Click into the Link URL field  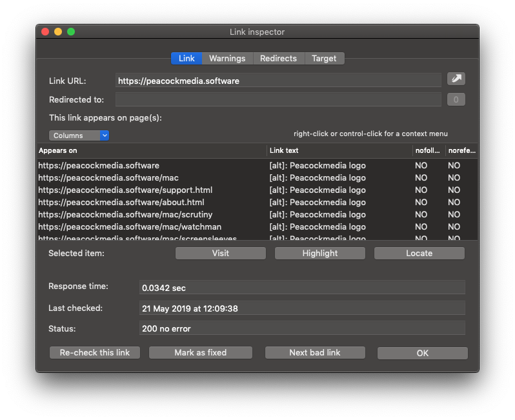click(x=278, y=81)
